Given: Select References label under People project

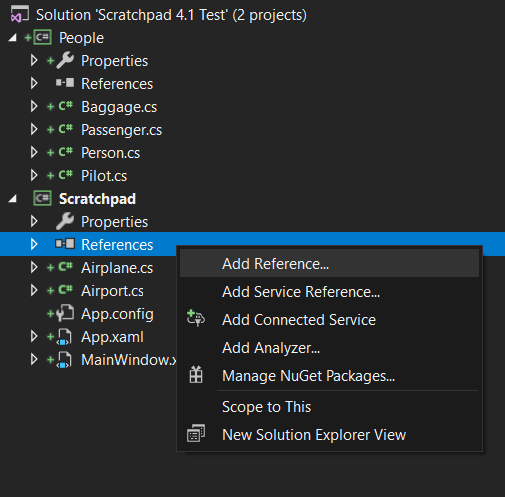Looking at the screenshot, I should pos(117,84).
